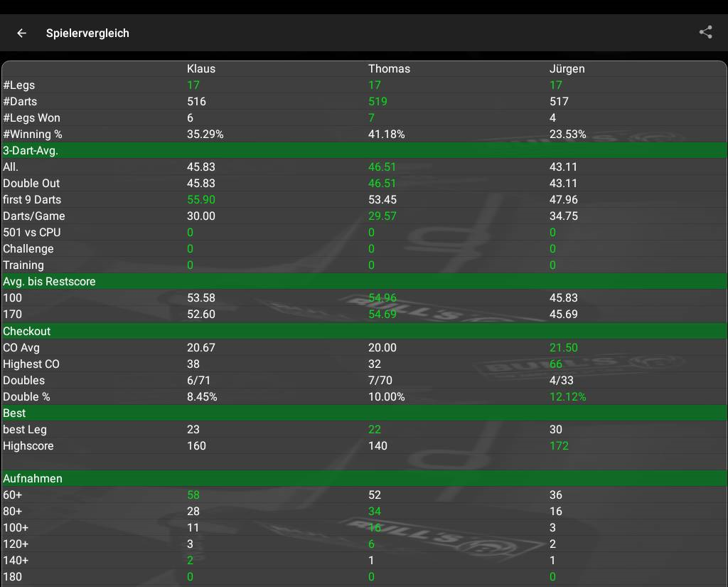This screenshot has width=728, height=587.
Task: Click the #Legs Won row label
Action: pyautogui.click(x=31, y=118)
